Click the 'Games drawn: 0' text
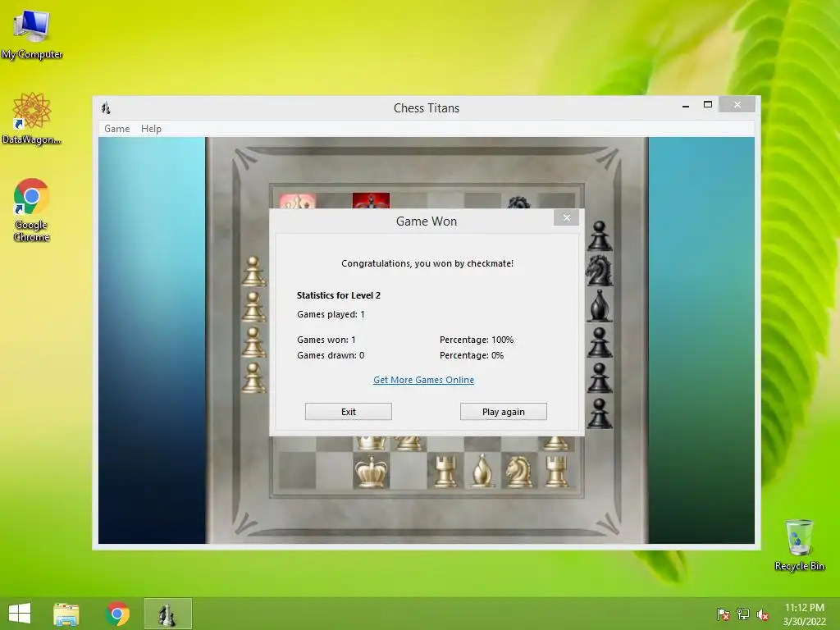840x630 pixels. (331, 355)
